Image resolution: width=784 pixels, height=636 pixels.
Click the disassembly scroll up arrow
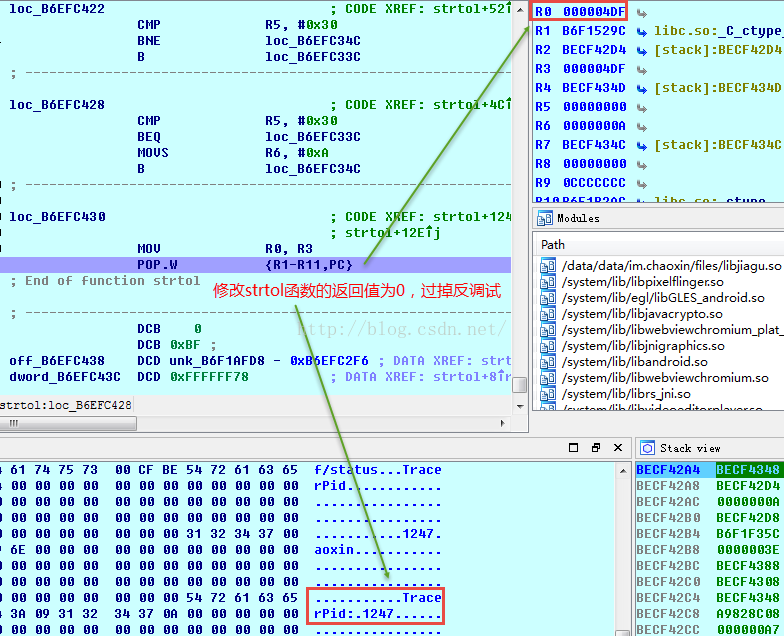tap(520, 10)
